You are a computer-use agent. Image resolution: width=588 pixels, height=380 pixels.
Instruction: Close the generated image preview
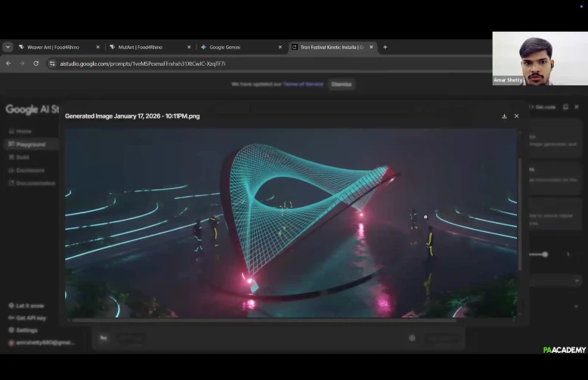[x=517, y=116]
